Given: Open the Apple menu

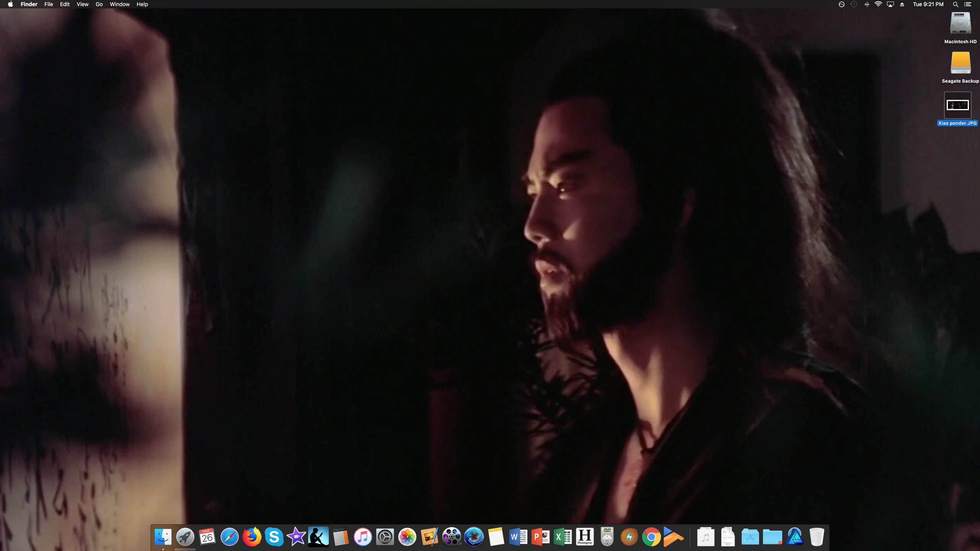Looking at the screenshot, I should [x=10, y=4].
